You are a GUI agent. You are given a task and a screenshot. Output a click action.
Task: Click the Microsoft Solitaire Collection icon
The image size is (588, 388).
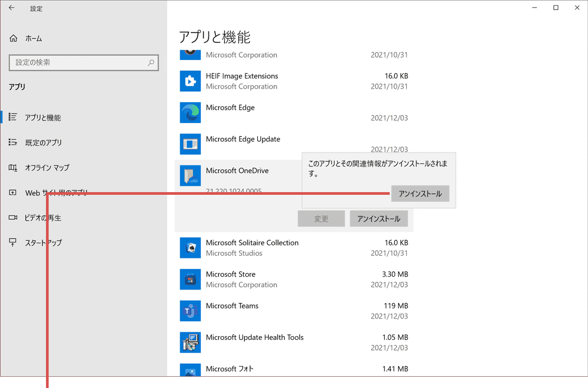click(190, 248)
